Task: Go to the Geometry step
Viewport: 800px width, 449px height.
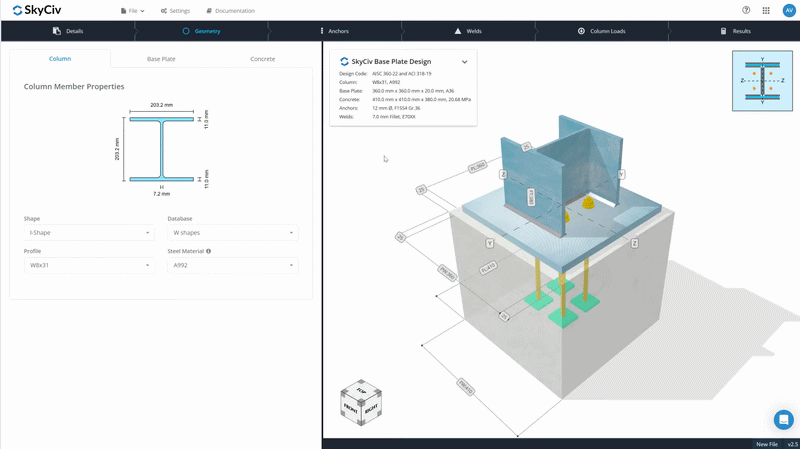Action: [x=202, y=31]
